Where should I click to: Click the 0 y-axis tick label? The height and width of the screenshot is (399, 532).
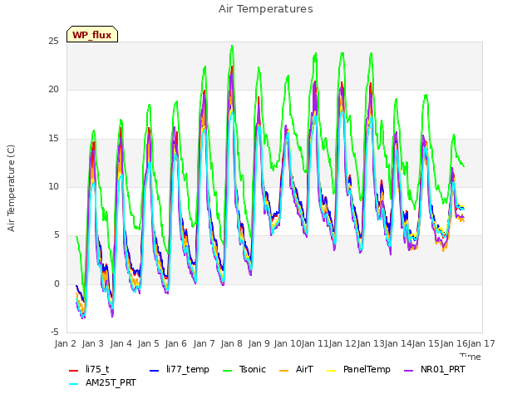coord(57,284)
